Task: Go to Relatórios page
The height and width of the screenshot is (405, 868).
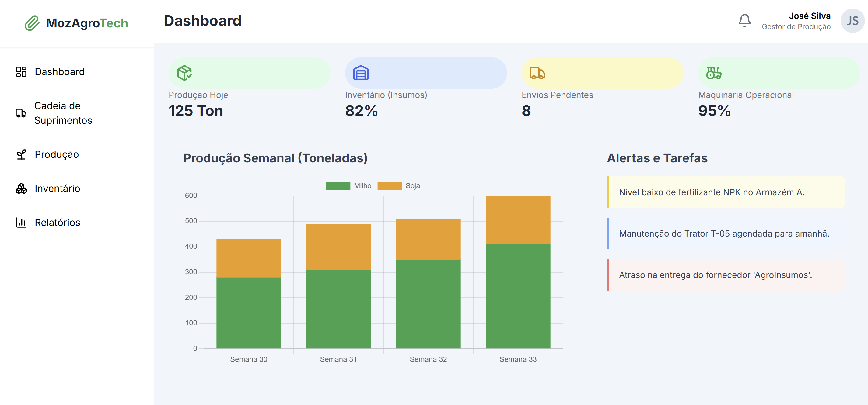Action: (x=57, y=223)
